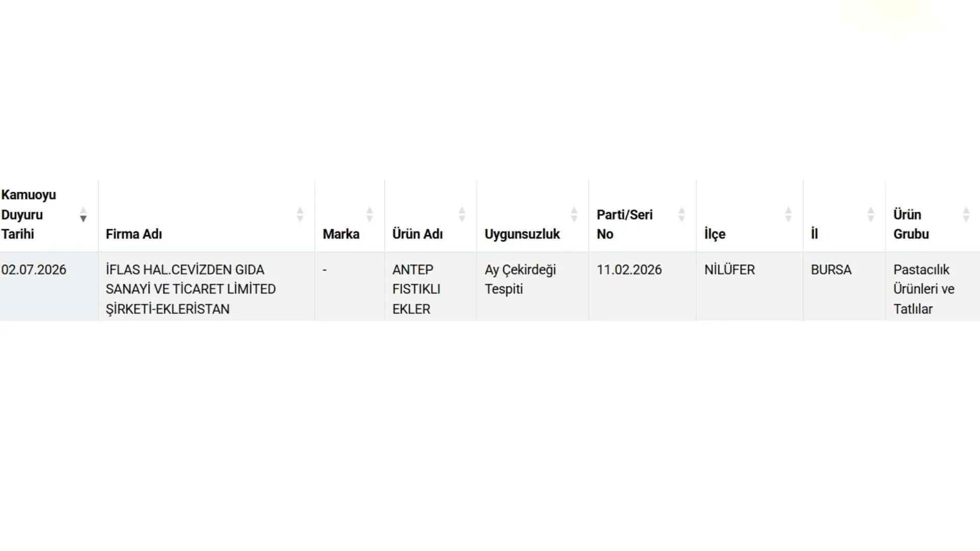Click sort arrows in Firma Adı column
Viewport: 980px width, 551px height.
coord(300,215)
